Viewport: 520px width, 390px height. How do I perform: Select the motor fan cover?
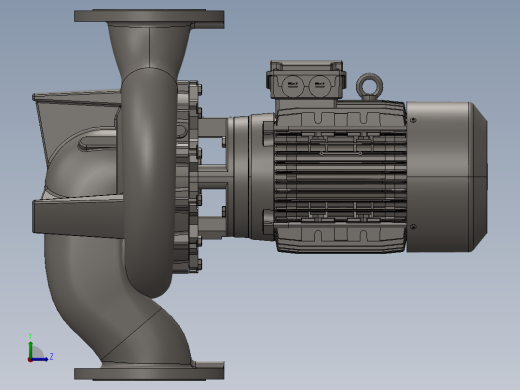447,177
